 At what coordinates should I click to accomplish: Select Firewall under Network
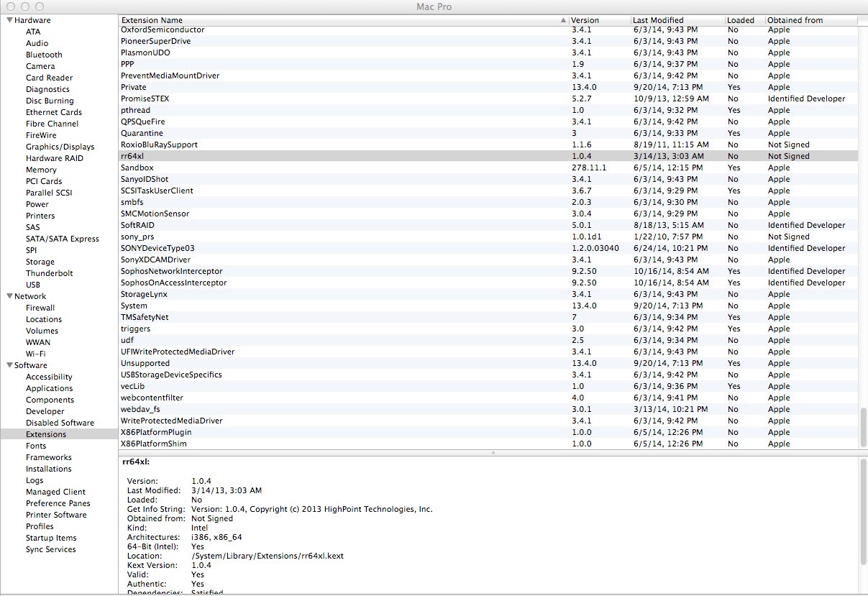pos(40,308)
